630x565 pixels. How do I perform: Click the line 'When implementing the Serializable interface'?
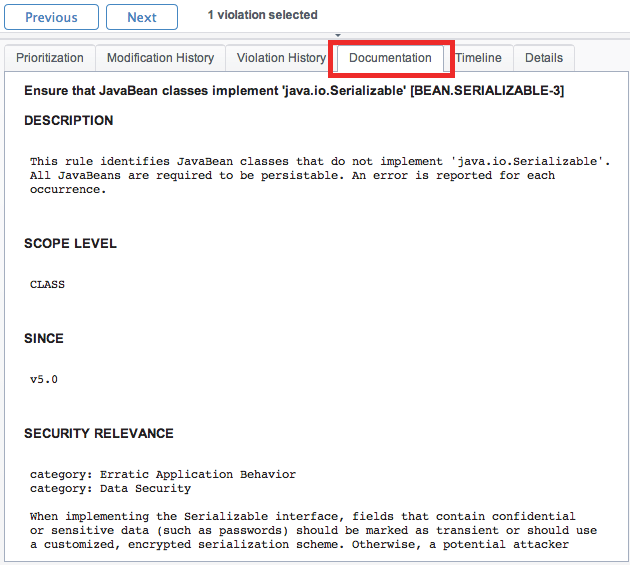[303, 516]
